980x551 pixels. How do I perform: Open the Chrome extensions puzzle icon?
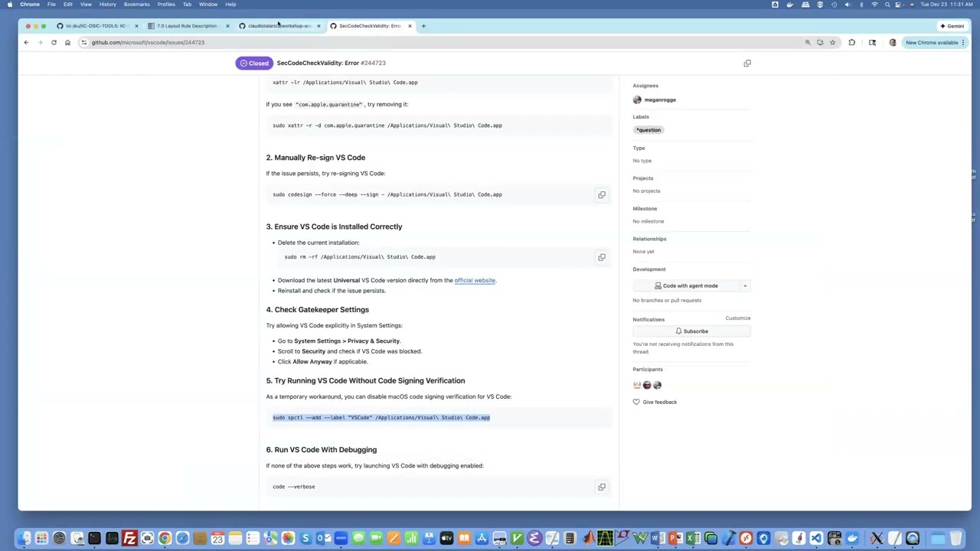tap(851, 42)
